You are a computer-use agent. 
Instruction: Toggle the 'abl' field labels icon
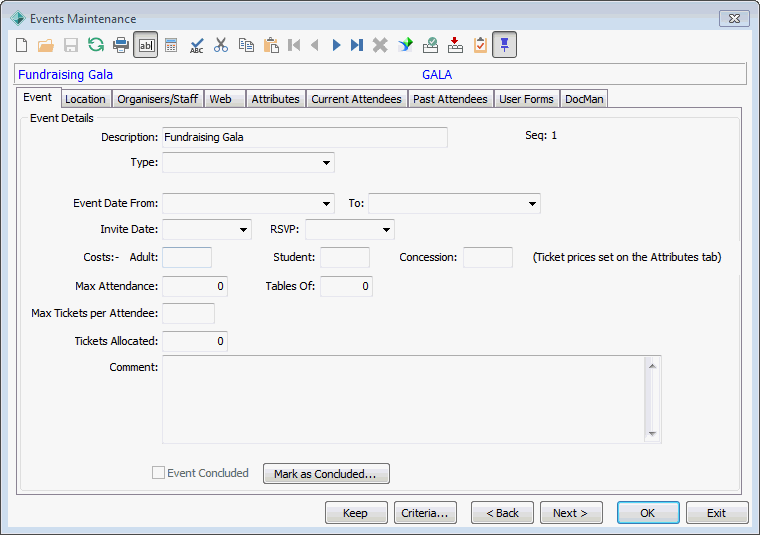pyautogui.click(x=146, y=45)
